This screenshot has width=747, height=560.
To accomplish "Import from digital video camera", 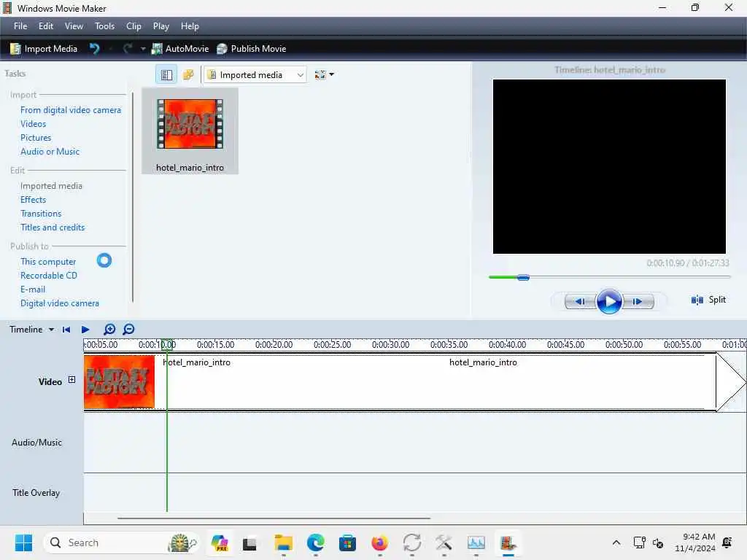I will [71, 110].
